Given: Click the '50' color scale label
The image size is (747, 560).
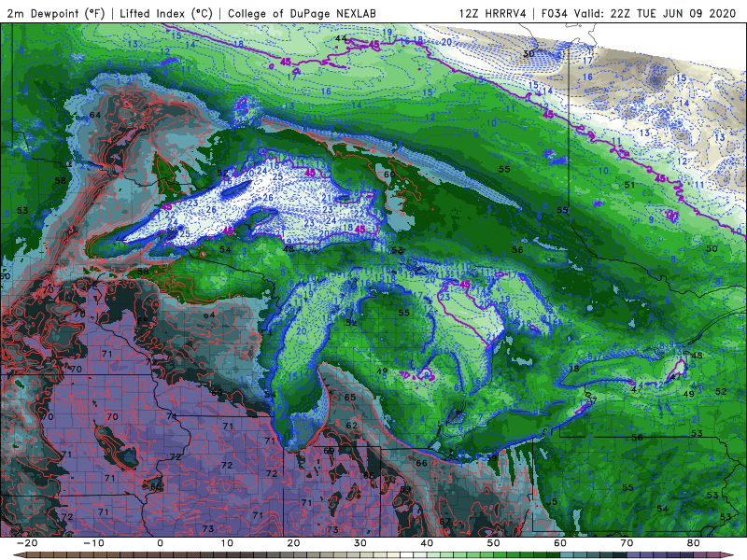Looking at the screenshot, I should point(494,543).
